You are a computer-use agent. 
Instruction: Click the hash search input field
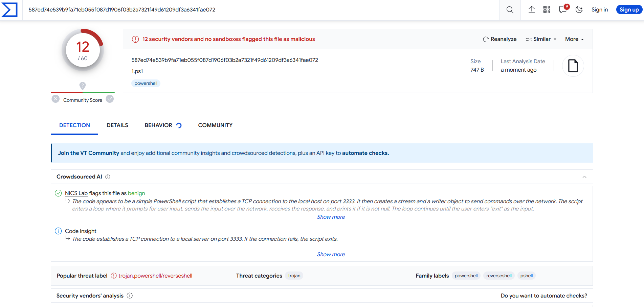[x=261, y=10]
